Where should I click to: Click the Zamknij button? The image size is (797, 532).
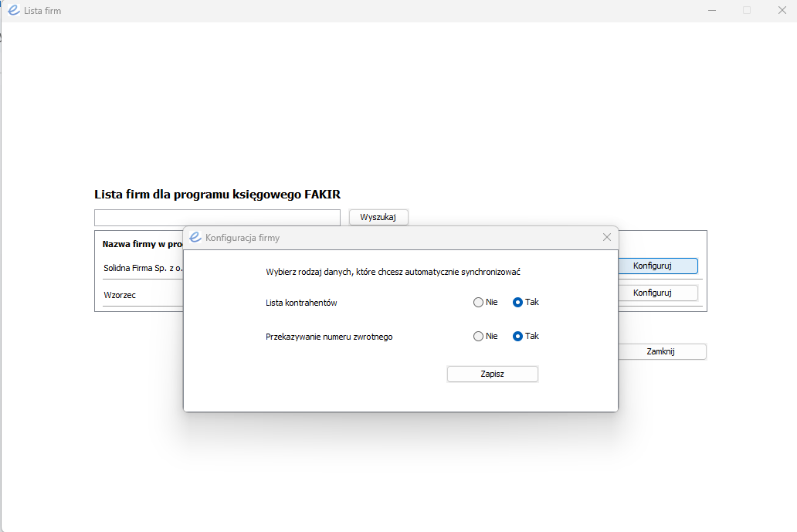(x=662, y=351)
